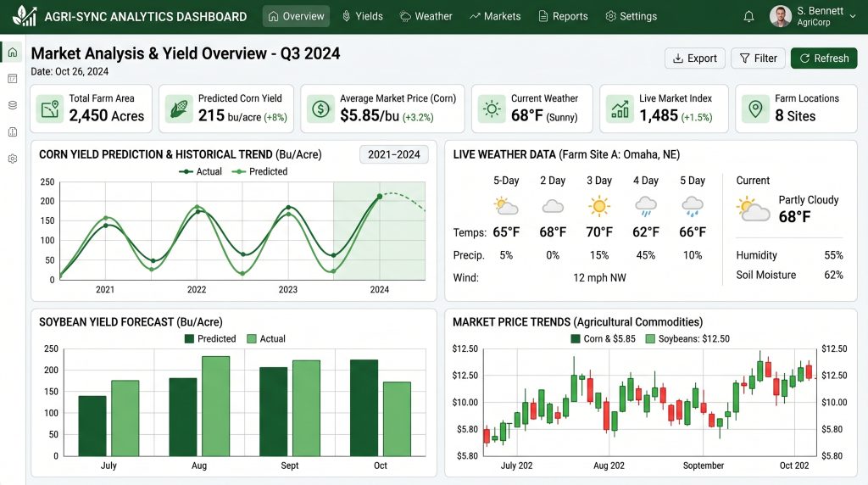868x485 pixels.
Task: Click the 2 Day cloudy forecast icon
Action: tap(553, 207)
